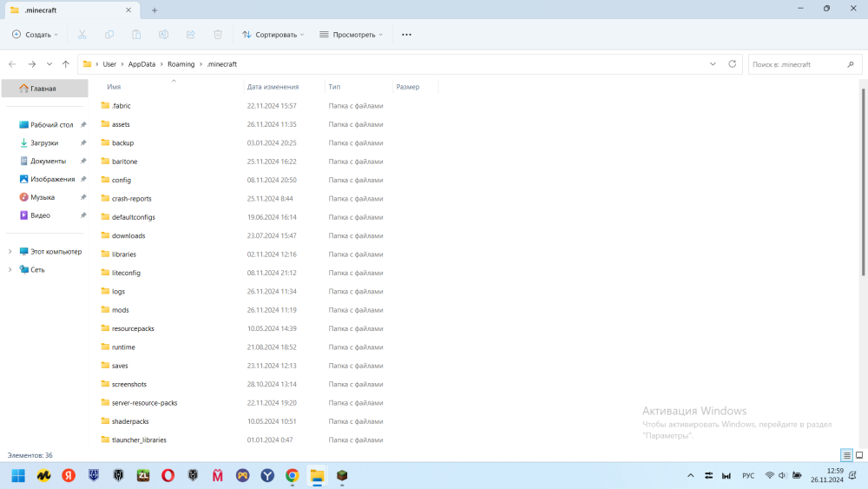Open the clock and date 12:59

(x=827, y=475)
